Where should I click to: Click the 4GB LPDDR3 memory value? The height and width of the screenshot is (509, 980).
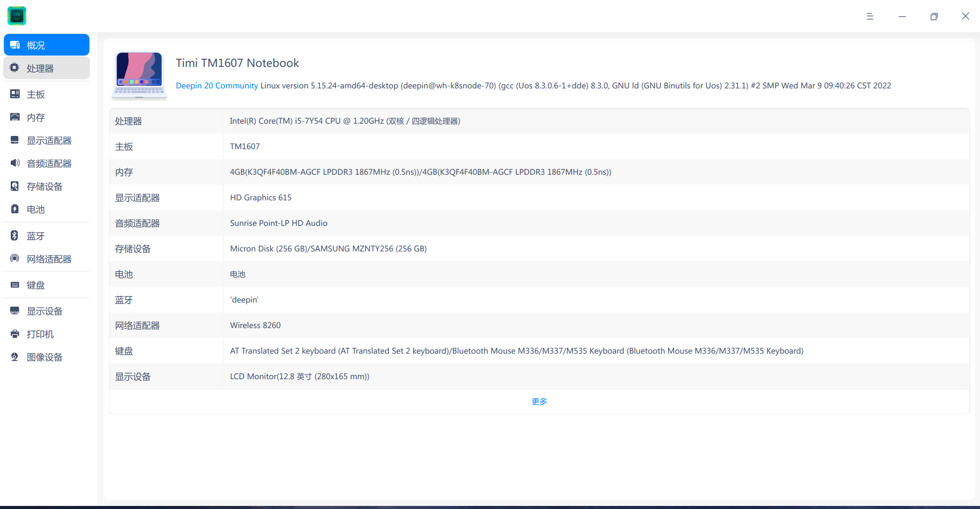pos(421,172)
